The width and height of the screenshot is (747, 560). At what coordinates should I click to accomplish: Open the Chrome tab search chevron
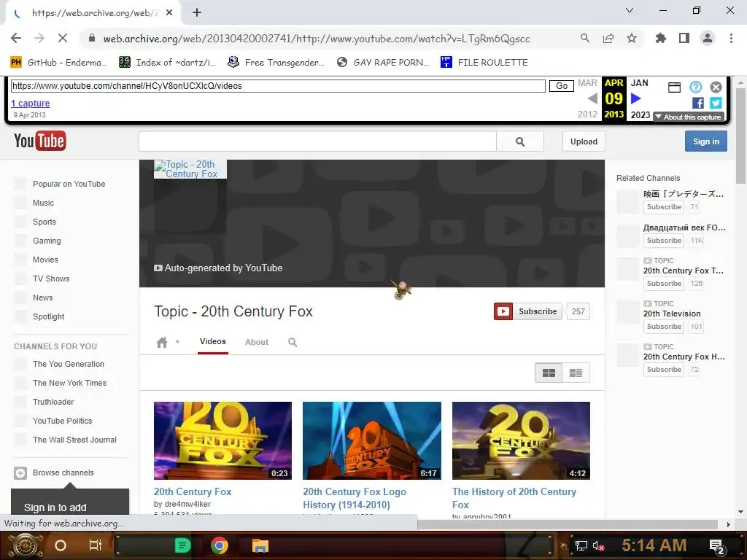[x=630, y=10]
